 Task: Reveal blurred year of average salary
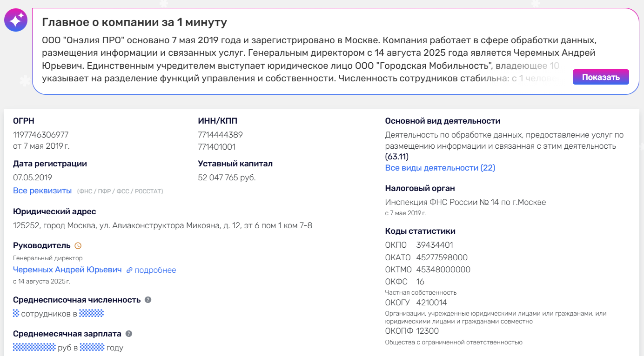(92, 347)
